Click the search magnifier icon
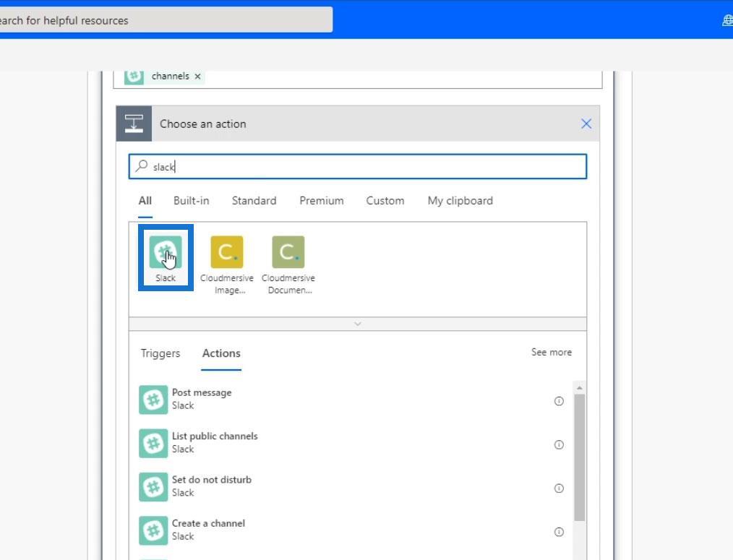 click(141, 166)
